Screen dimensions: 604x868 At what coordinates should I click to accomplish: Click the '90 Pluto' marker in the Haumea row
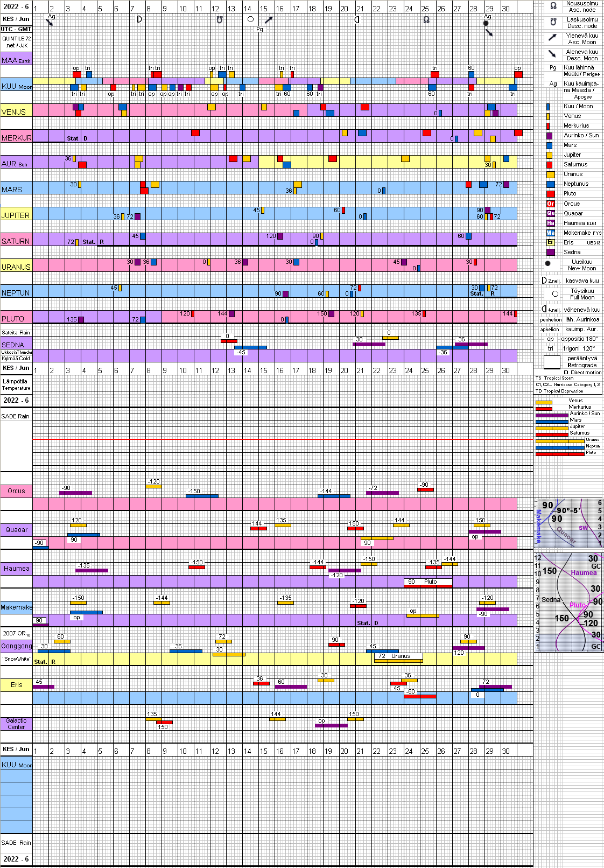pos(428,582)
